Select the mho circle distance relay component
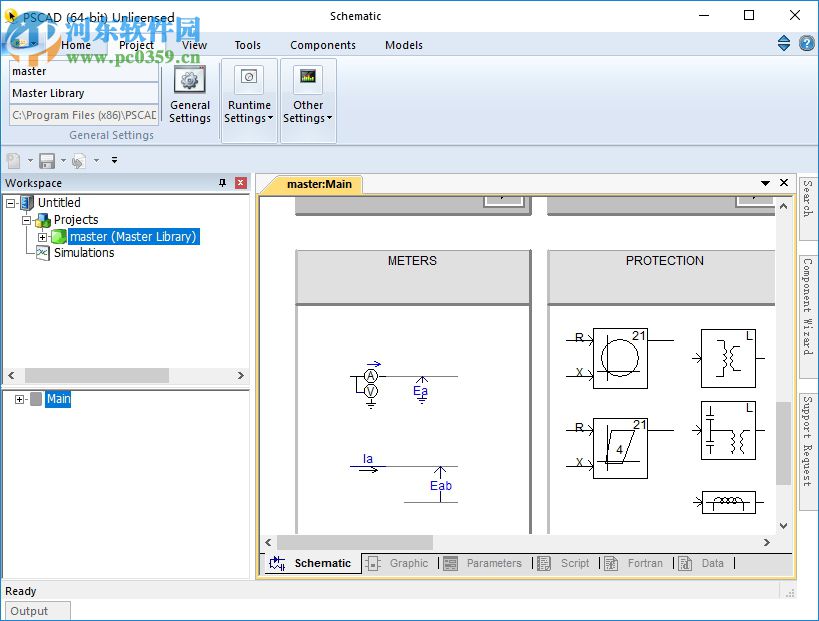819x621 pixels. pyautogui.click(x=619, y=357)
